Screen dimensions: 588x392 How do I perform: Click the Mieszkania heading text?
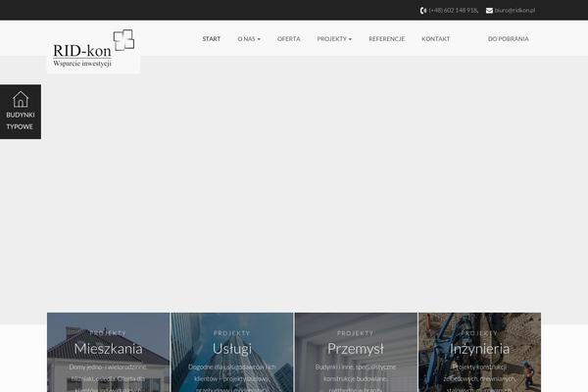coord(109,349)
